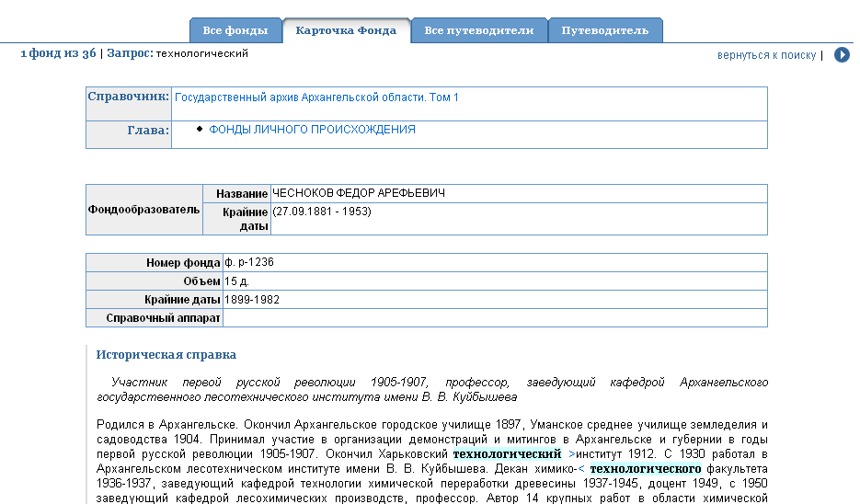Image resolution: width=860 pixels, height=504 pixels.
Task: Click the highlighted word технологического
Action: [x=645, y=468]
